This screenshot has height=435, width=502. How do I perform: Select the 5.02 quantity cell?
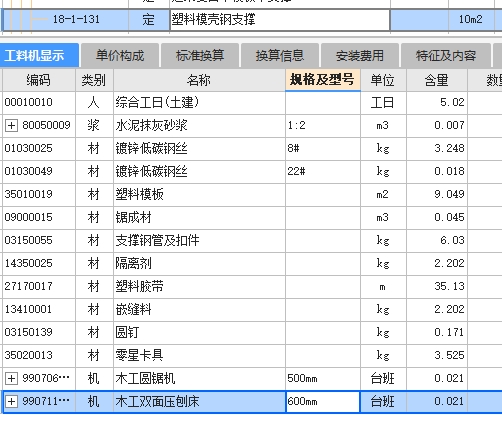pos(437,102)
